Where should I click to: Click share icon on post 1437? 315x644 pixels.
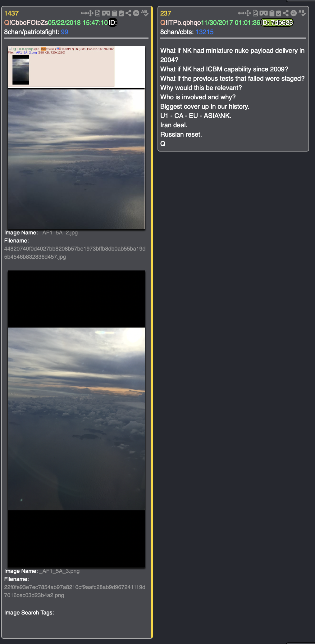click(129, 13)
